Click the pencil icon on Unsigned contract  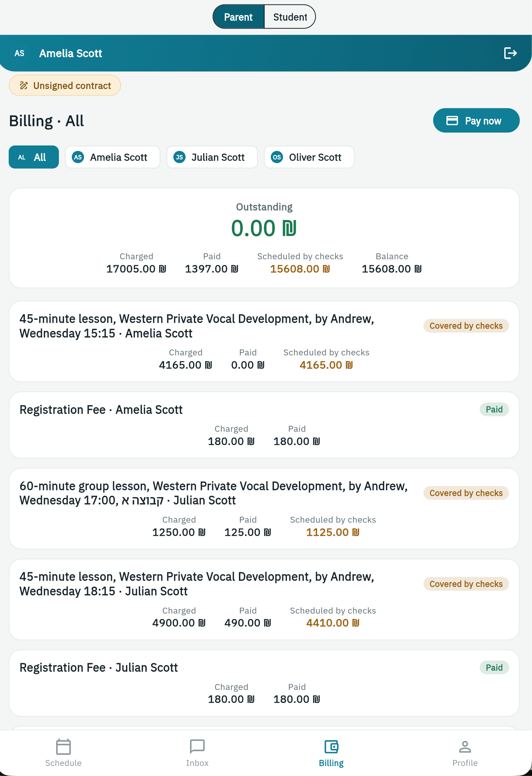point(24,85)
